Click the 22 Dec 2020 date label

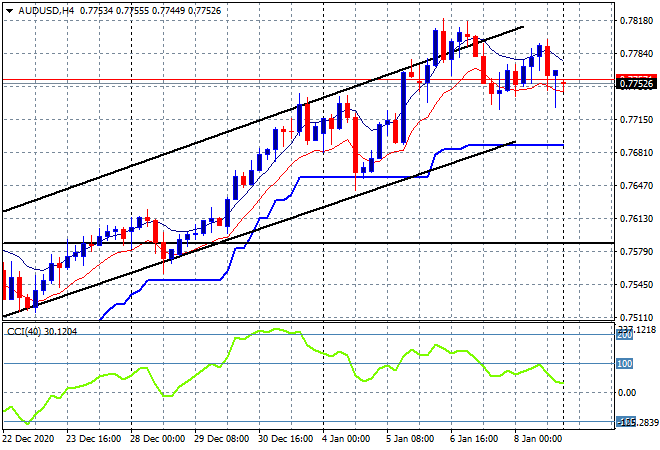pos(28,439)
